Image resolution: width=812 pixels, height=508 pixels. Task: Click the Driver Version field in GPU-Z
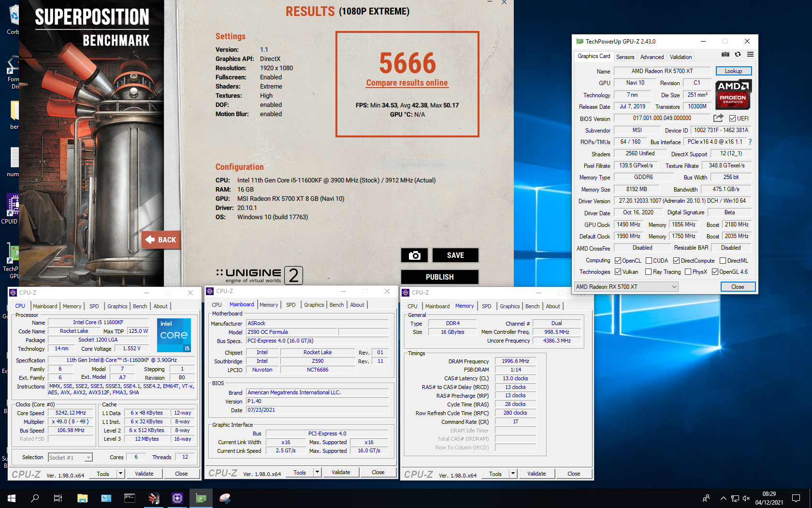click(x=682, y=201)
